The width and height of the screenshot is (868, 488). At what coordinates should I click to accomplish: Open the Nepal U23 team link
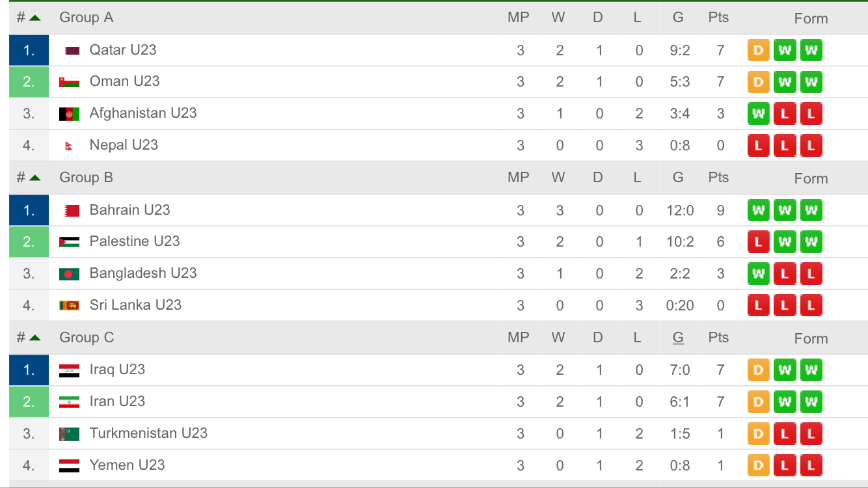click(124, 145)
